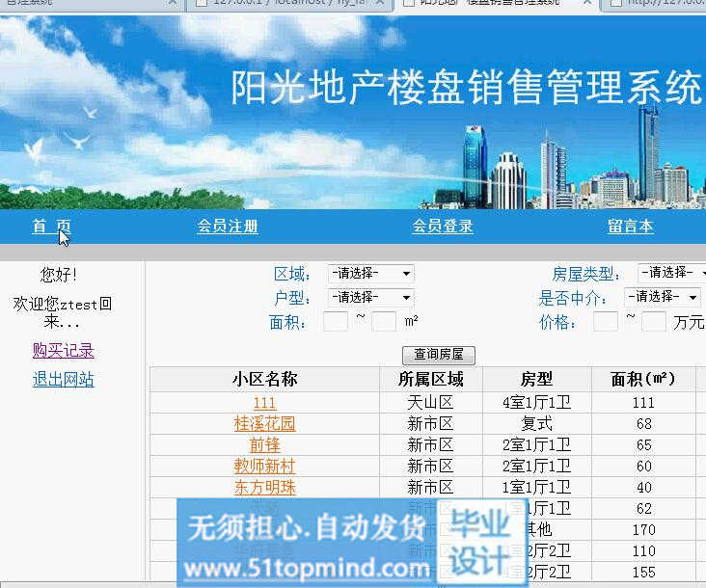The height and width of the screenshot is (588, 706).
Task: Click the minimum 面积 input field
Action: pos(335,322)
